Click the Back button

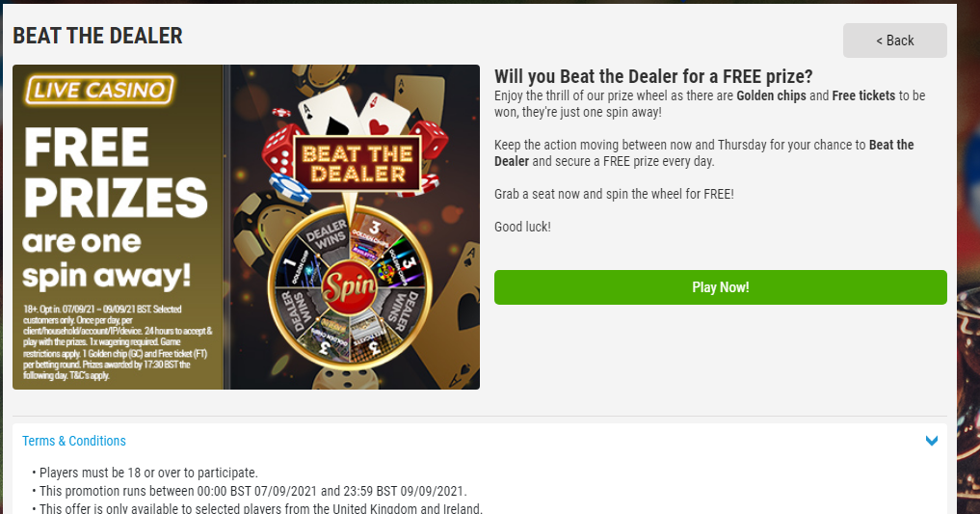[894, 41]
